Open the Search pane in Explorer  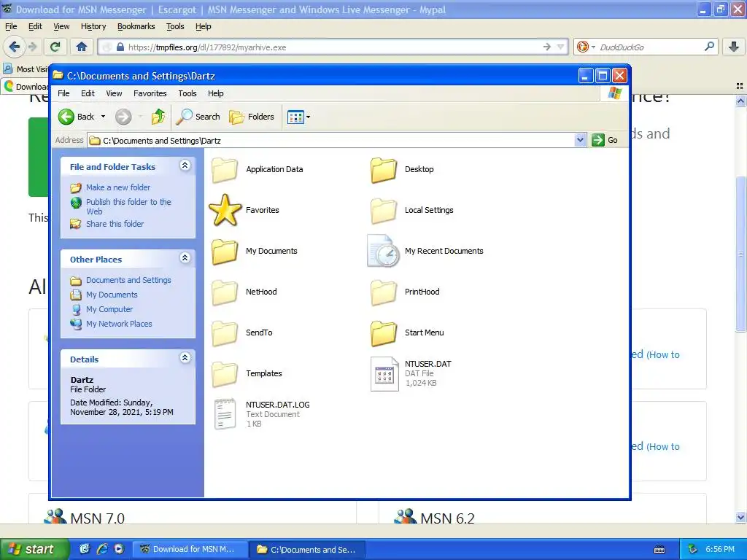198,117
